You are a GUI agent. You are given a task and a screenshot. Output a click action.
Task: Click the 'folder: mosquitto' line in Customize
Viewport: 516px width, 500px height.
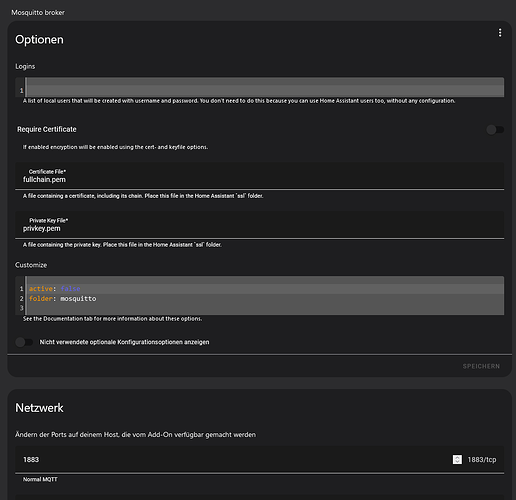click(x=62, y=299)
